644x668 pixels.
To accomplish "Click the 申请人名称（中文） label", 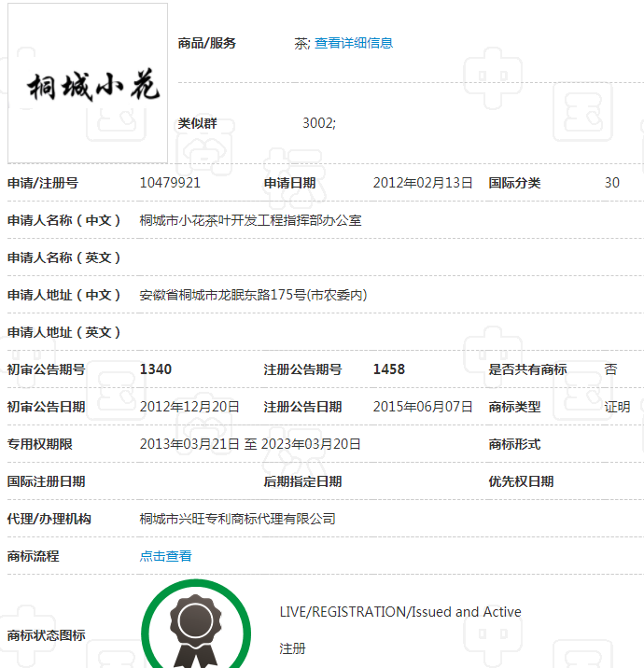I will pos(63,221).
